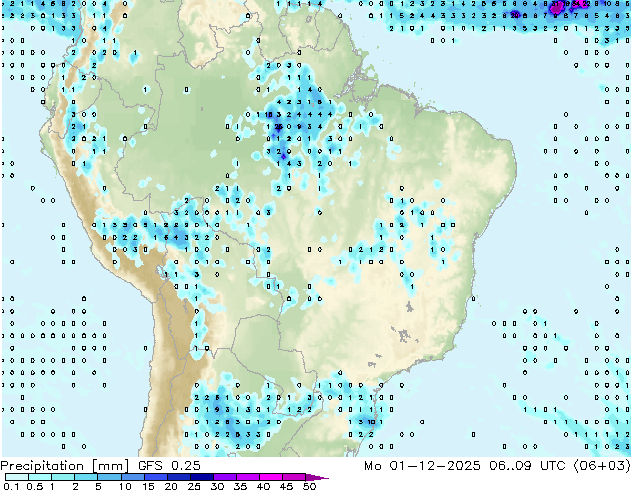Image resolution: width=634 pixels, height=490 pixels.
Task: Click the 'GFS 0.25' model label
Action: coord(169,466)
